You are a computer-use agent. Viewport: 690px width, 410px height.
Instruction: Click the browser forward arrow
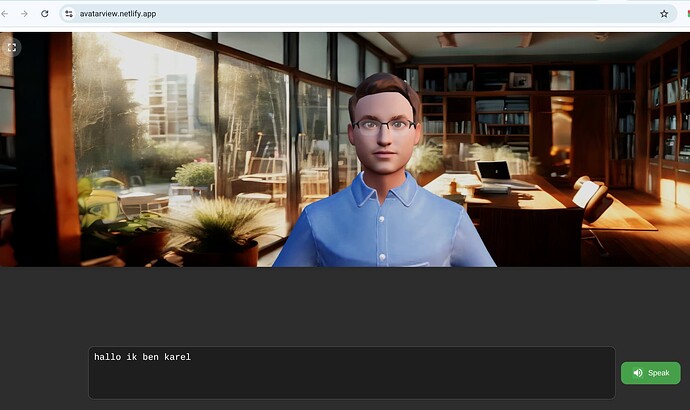pos(25,14)
